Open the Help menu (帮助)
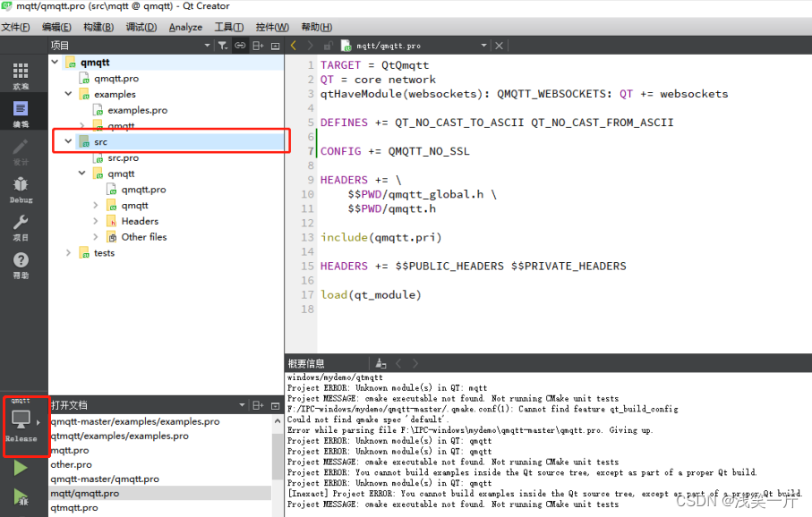 point(316,27)
